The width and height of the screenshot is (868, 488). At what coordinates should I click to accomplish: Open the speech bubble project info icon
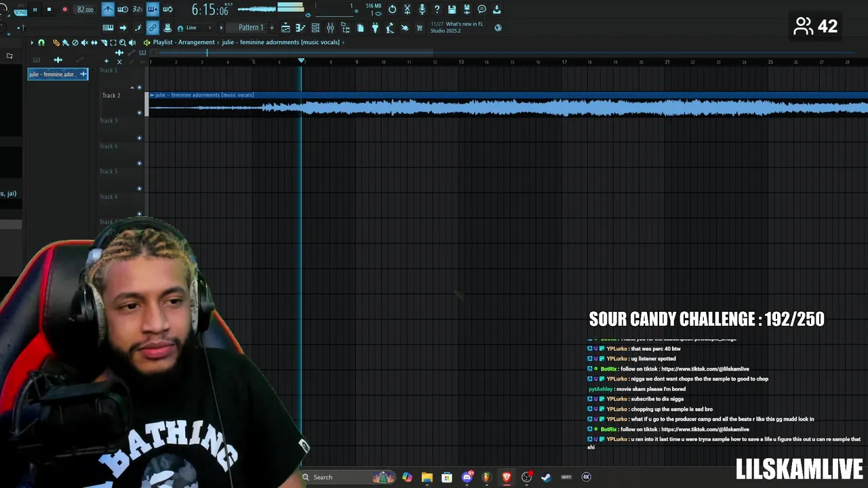point(481,9)
